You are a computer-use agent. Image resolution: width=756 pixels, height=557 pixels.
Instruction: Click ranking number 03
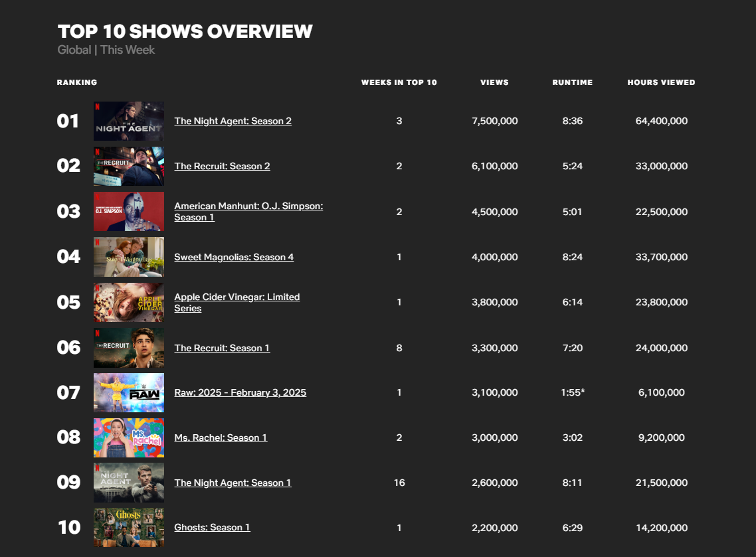68,212
